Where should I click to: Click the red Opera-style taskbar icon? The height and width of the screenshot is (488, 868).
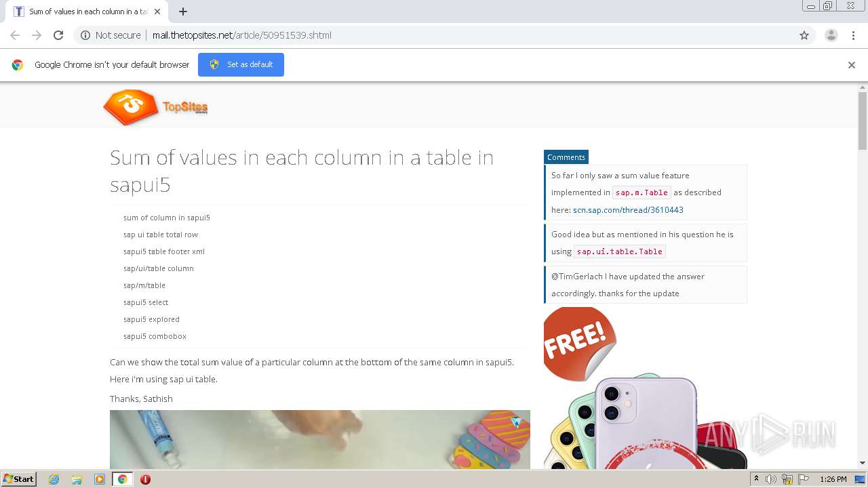[x=145, y=479]
